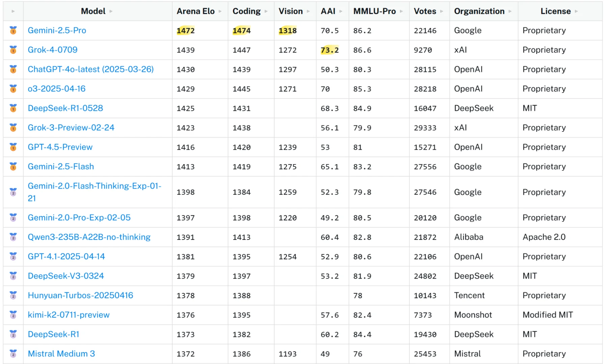Click the License column header
The width and height of the screenshot is (604, 364).
555,11
